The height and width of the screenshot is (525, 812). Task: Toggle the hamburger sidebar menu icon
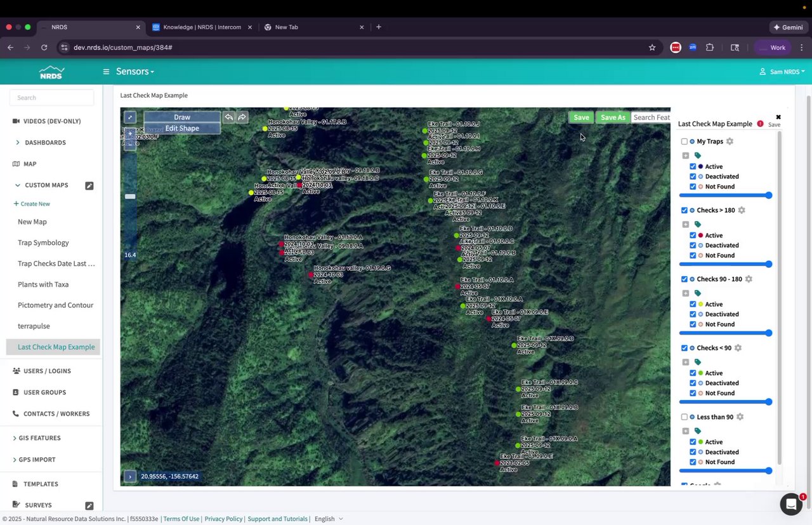pyautogui.click(x=107, y=72)
